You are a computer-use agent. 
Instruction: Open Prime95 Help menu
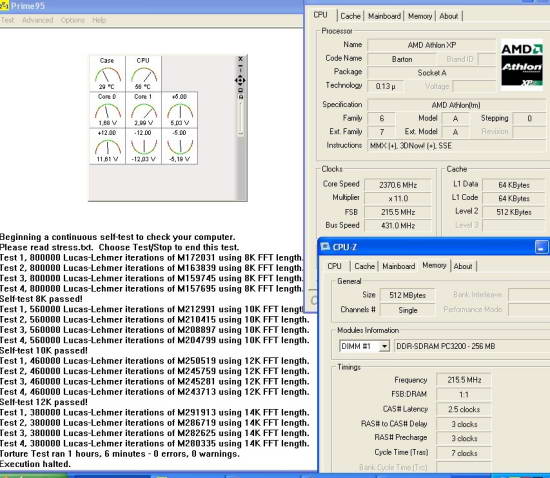pyautogui.click(x=99, y=20)
